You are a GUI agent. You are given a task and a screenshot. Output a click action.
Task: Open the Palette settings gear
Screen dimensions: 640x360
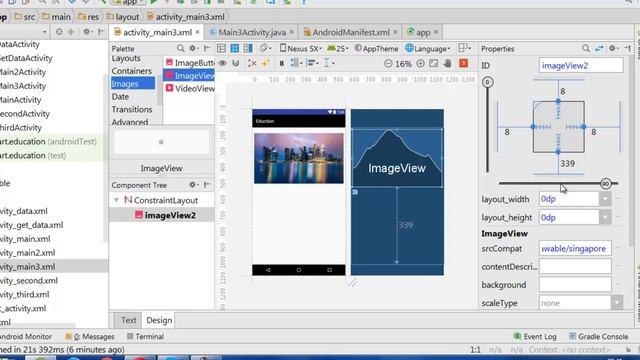pyautogui.click(x=193, y=49)
